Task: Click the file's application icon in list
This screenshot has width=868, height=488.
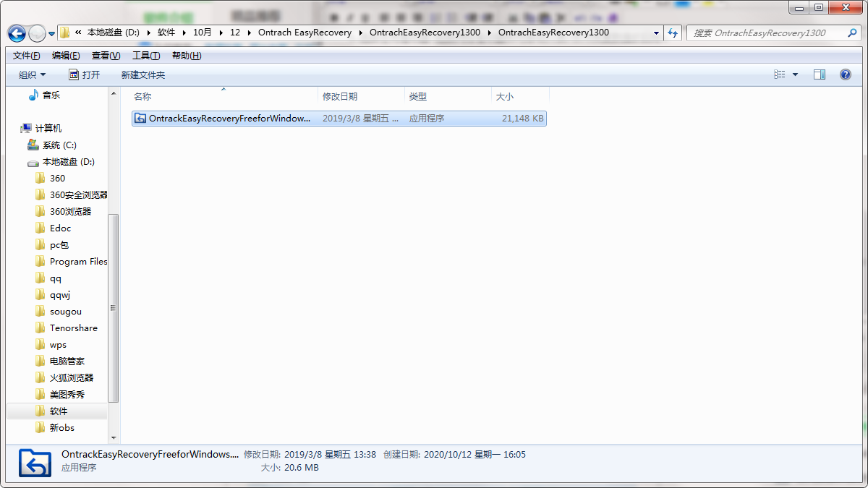Action: (x=140, y=119)
